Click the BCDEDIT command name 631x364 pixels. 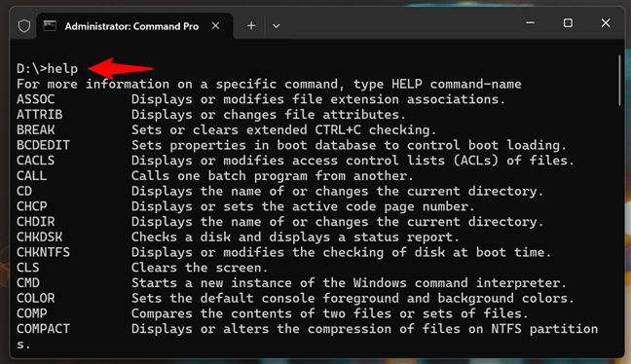pos(43,145)
